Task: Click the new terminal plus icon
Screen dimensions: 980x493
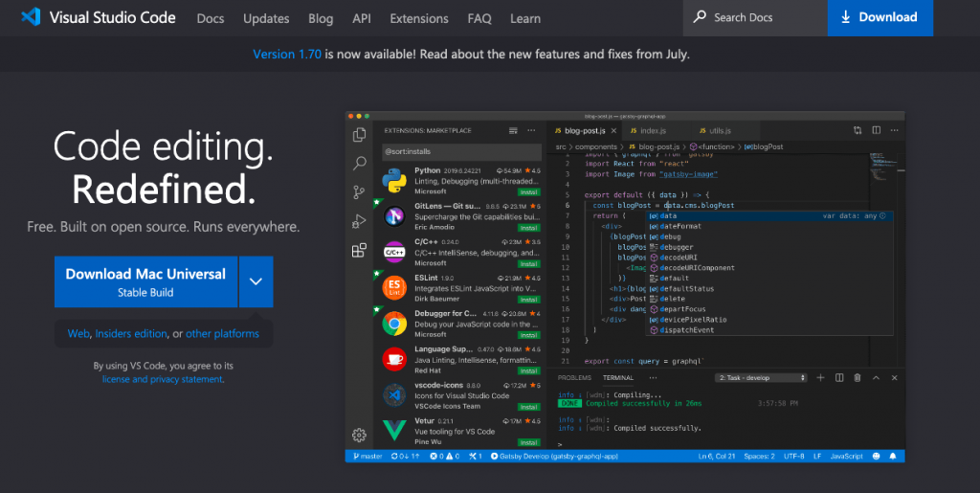Action: pos(820,378)
